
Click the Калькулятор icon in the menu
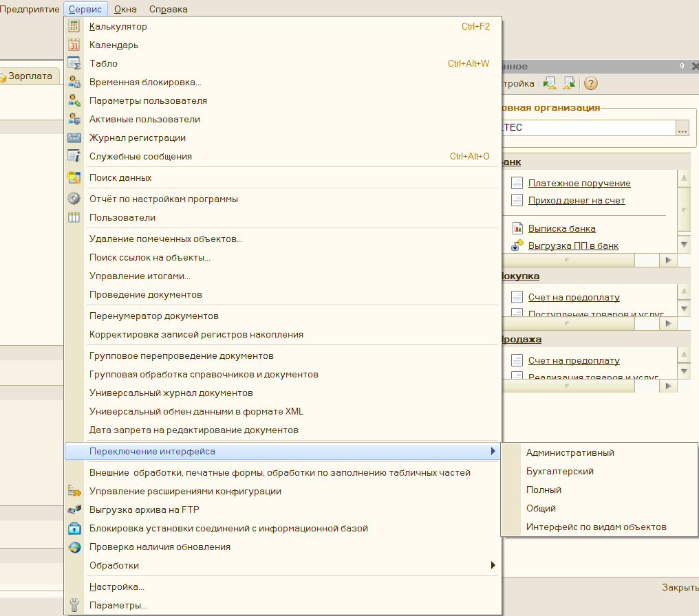point(74,27)
